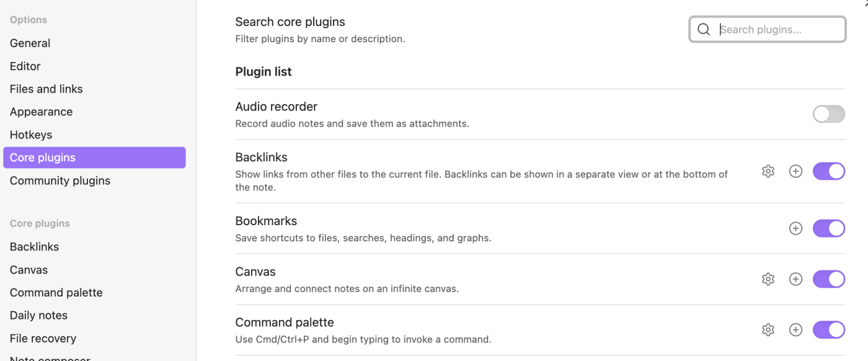Click the magnifying glass in search field

pos(704,29)
